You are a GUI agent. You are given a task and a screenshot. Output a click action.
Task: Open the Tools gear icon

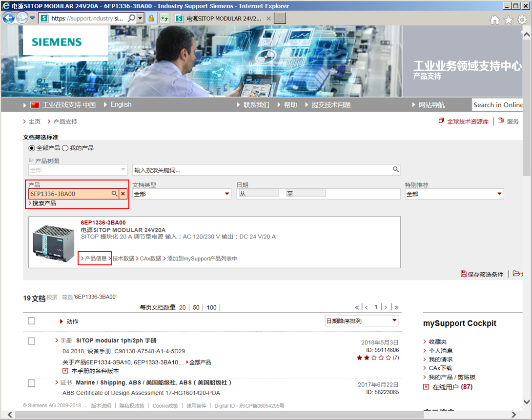pos(522,20)
